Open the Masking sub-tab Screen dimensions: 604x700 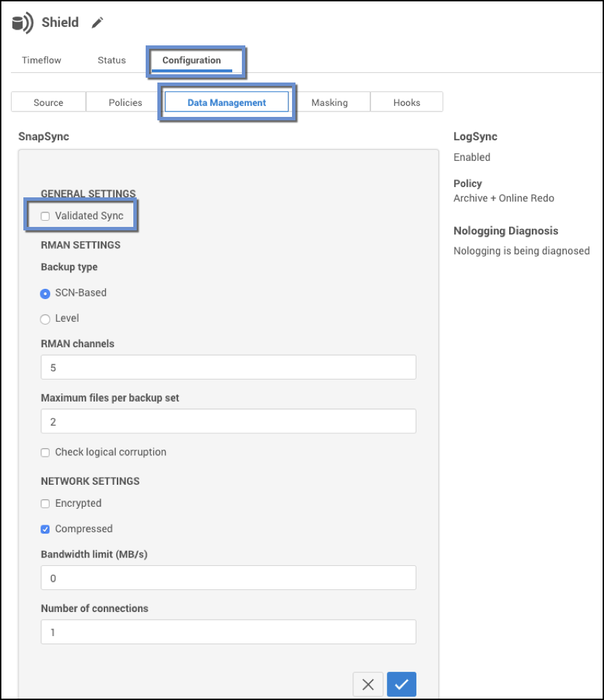(x=329, y=102)
